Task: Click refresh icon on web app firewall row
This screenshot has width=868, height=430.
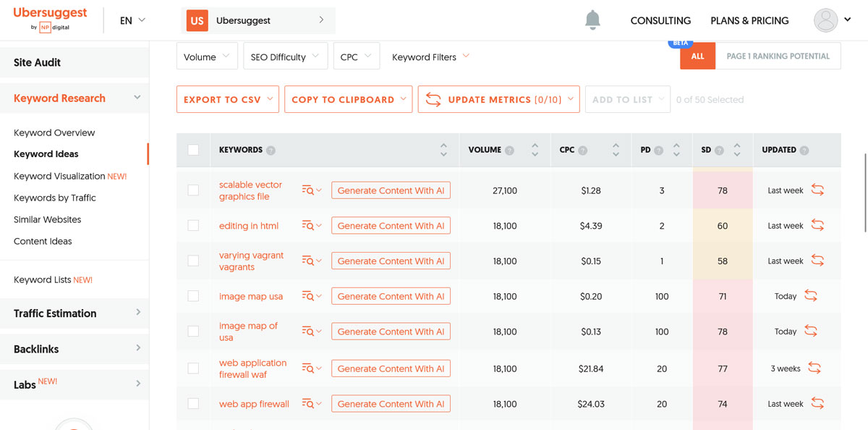Action: (x=817, y=404)
